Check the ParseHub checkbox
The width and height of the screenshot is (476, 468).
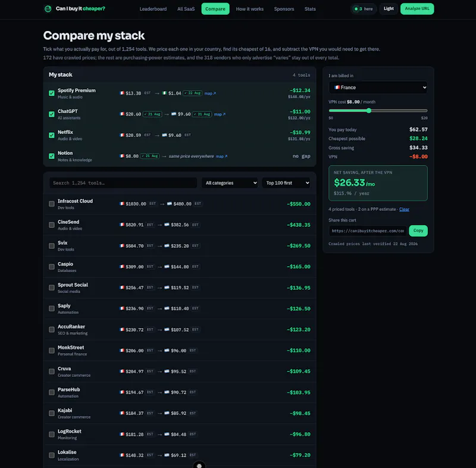pyautogui.click(x=52, y=392)
